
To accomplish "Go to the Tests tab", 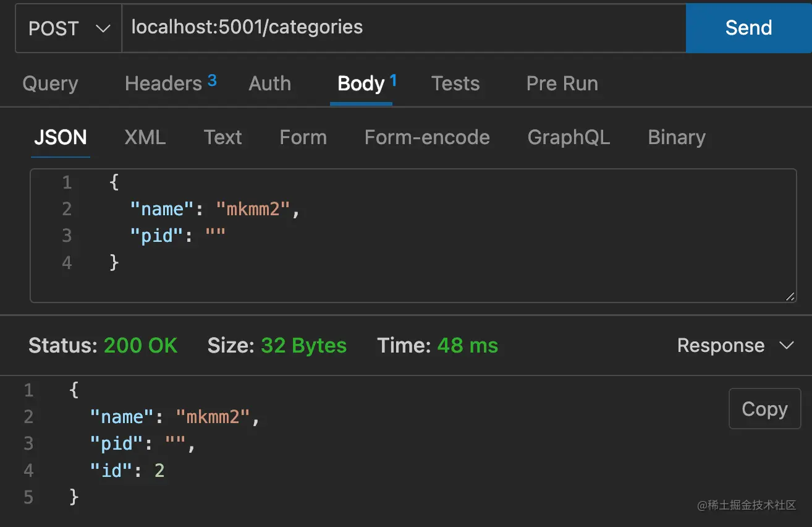I will coord(455,84).
